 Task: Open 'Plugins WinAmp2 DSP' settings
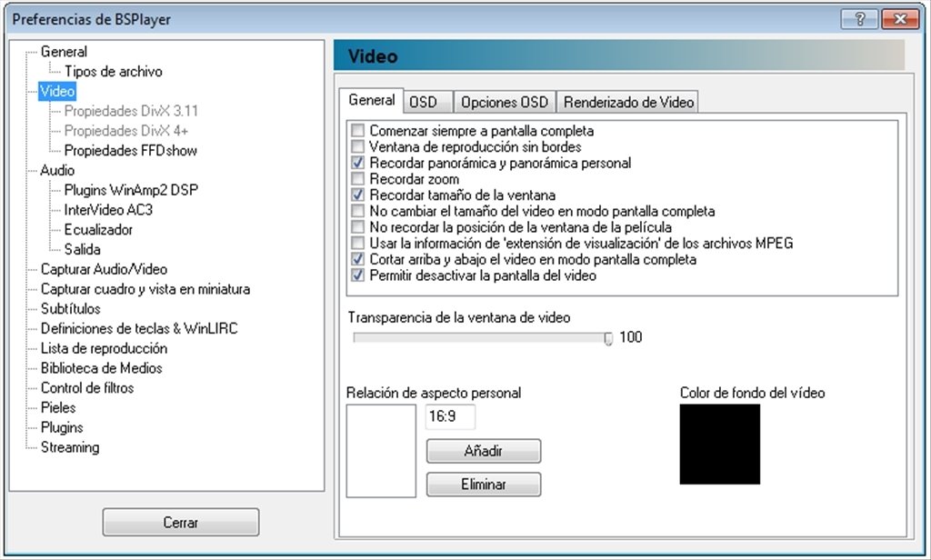[x=131, y=190]
